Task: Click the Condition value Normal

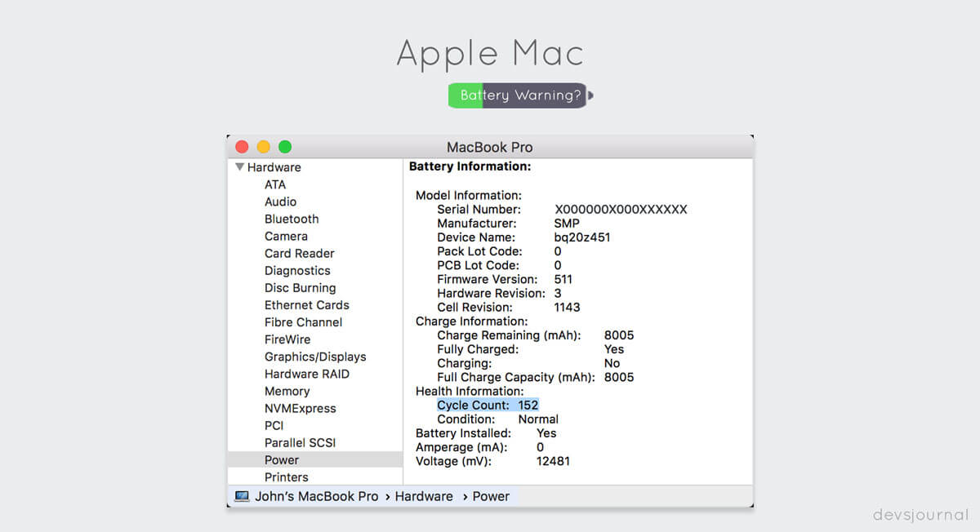Action: tap(538, 419)
